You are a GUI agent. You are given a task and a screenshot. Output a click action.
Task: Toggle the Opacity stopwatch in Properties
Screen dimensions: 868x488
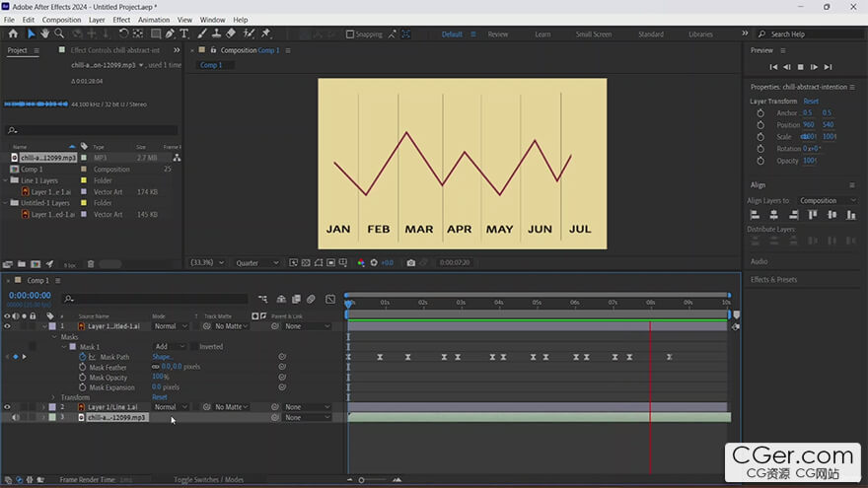760,161
